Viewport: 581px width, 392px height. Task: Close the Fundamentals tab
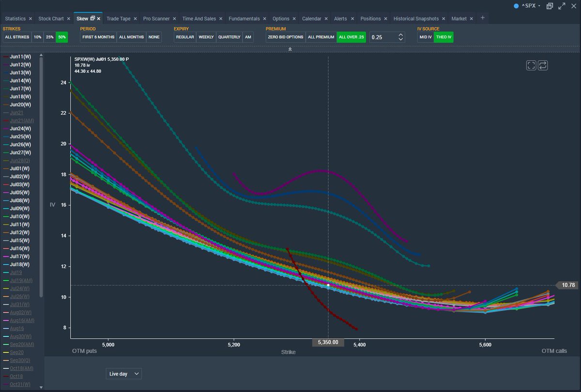[264, 19]
